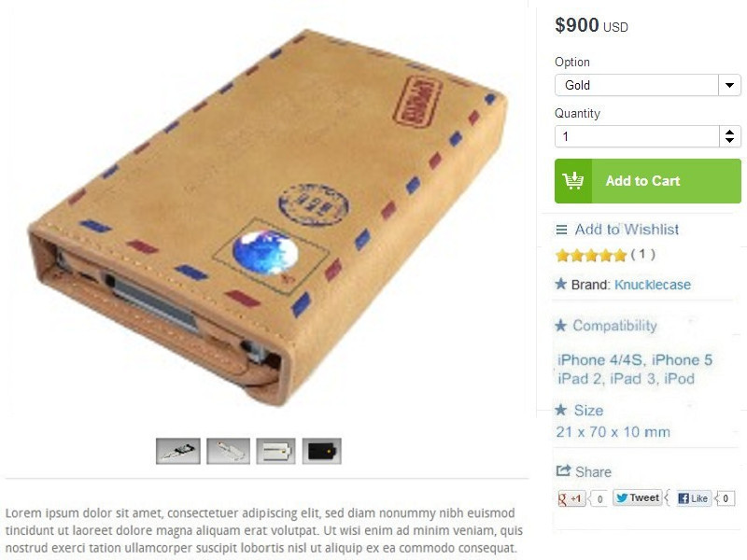Click the star icon beside Size
The image size is (747, 560).
point(561,410)
